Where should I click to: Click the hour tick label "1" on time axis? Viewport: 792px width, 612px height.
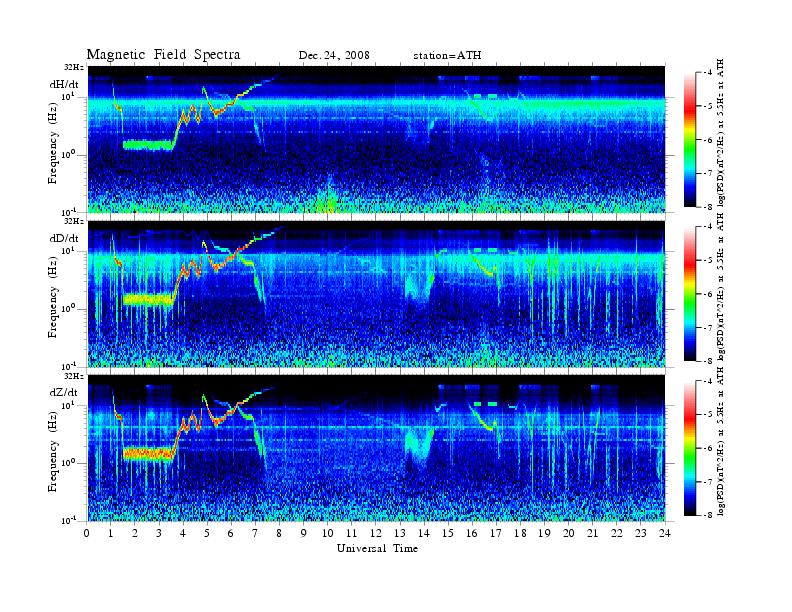[111, 533]
